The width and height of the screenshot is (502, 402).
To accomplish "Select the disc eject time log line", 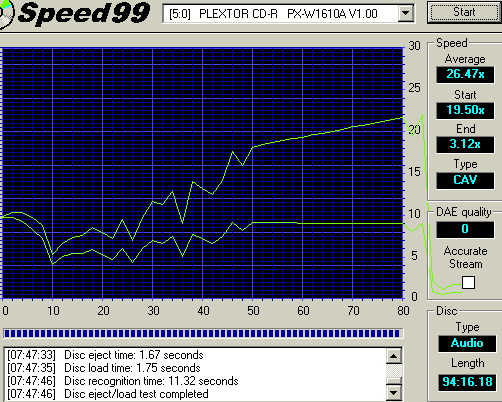I will [x=105, y=355].
